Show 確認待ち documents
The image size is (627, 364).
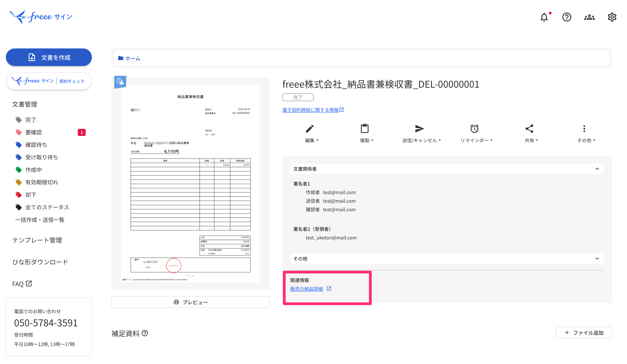36,145
